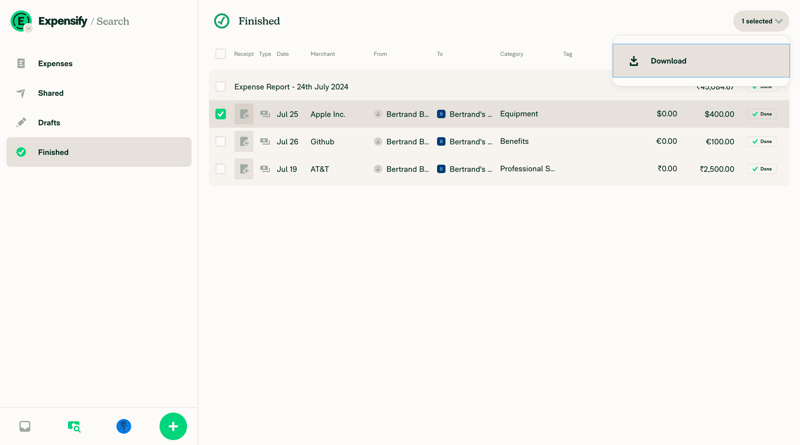Sort by the Date column header
The width and height of the screenshot is (800, 445).
(283, 54)
